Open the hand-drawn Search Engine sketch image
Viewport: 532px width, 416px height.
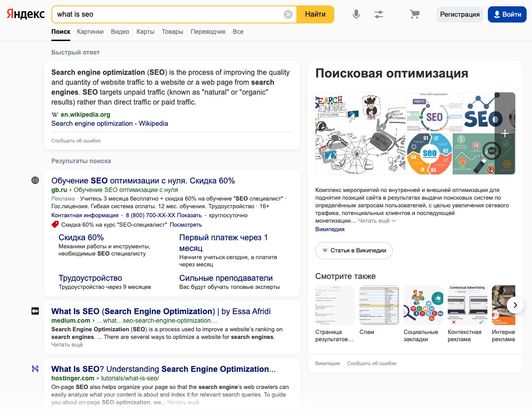(x=360, y=133)
